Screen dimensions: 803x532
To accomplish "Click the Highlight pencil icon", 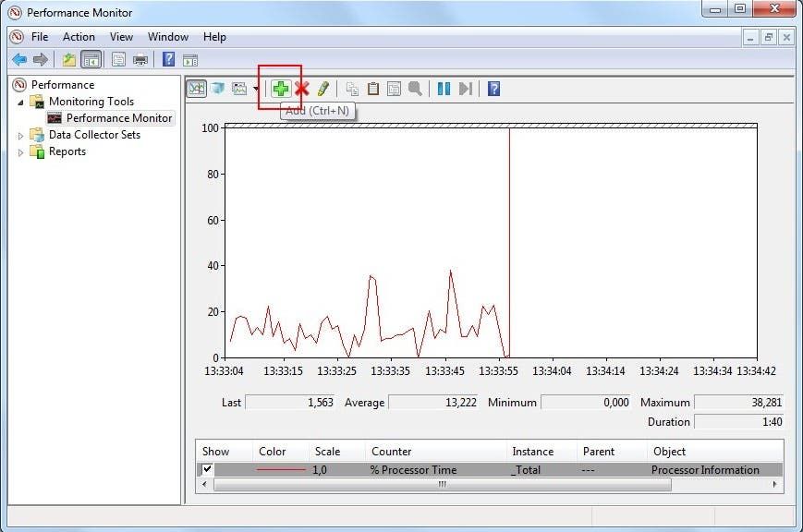I will pos(323,89).
